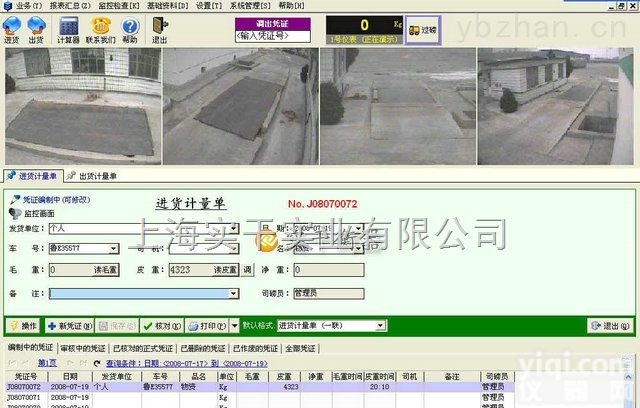640x408 pixels.
Task: Open the 监控检查 menu
Action: 119,6
